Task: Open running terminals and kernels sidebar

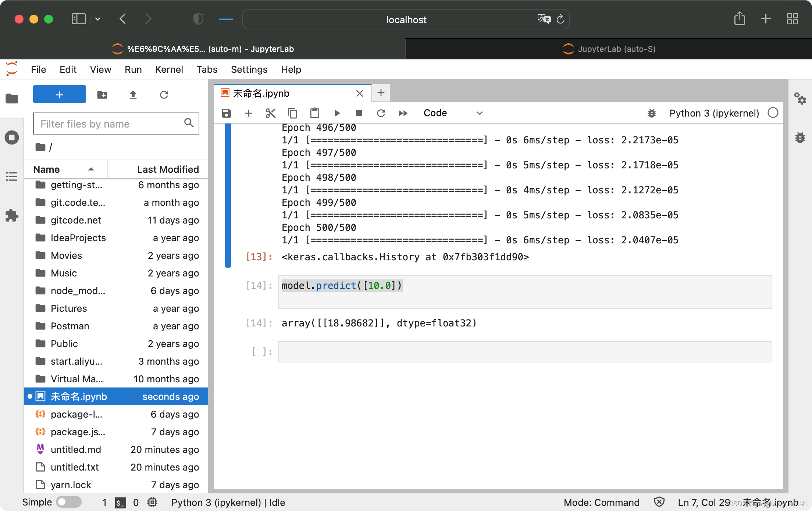Action: (12, 138)
